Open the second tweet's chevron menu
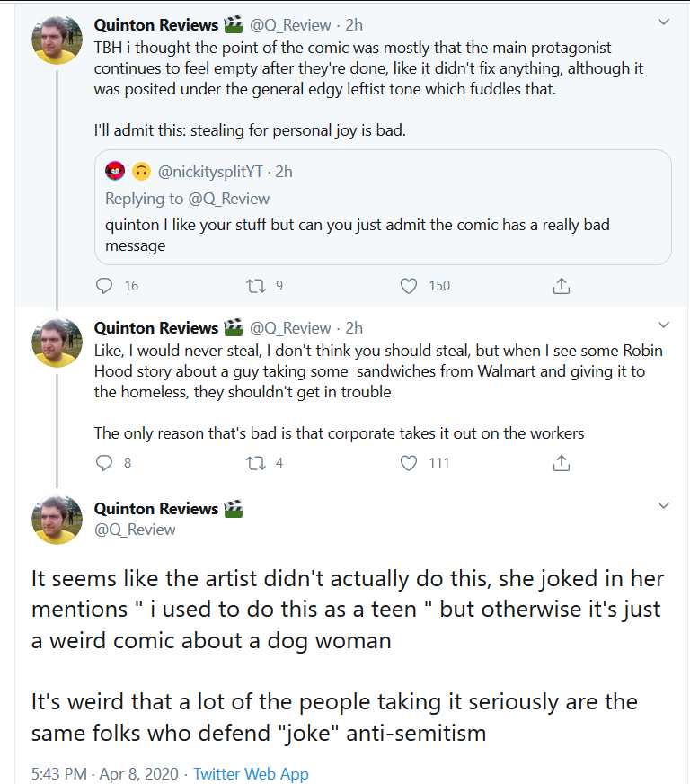The width and height of the screenshot is (690, 784). (664, 325)
